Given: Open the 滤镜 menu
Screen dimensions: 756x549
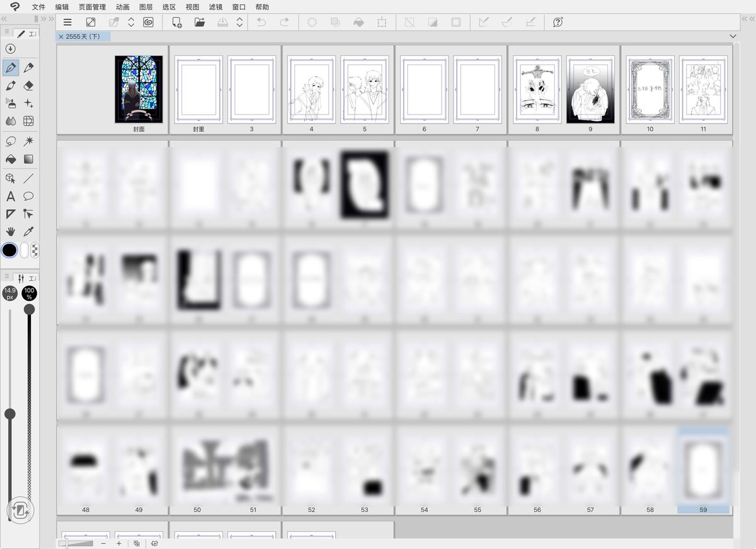Looking at the screenshot, I should point(215,7).
